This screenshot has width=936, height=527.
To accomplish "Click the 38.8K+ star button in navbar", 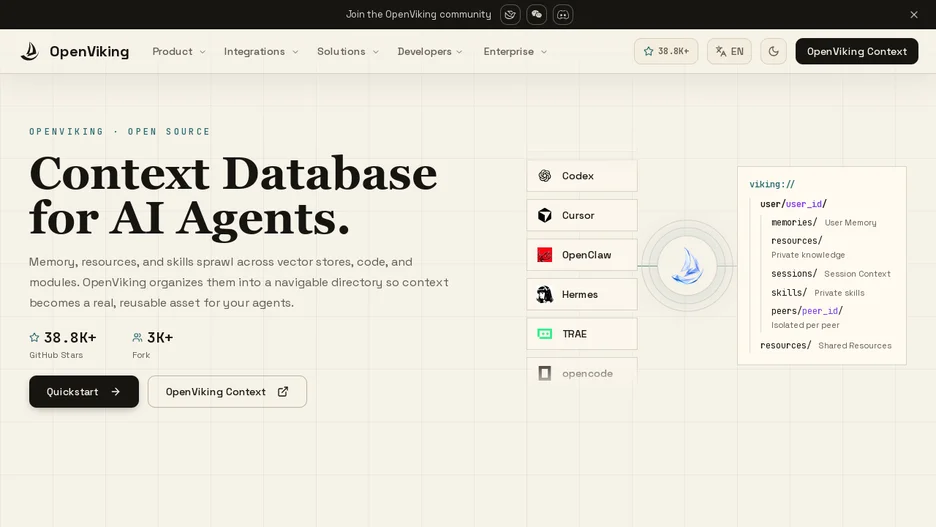I will tap(666, 51).
